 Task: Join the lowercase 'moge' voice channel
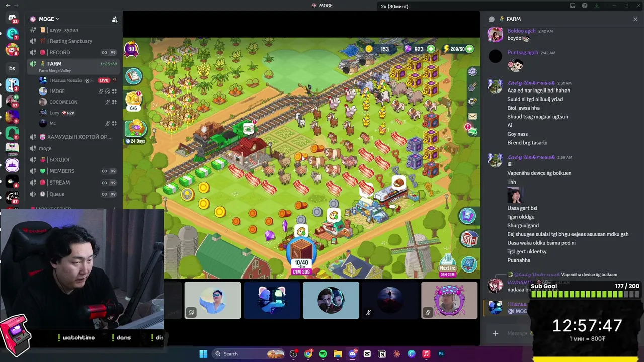(74, 148)
